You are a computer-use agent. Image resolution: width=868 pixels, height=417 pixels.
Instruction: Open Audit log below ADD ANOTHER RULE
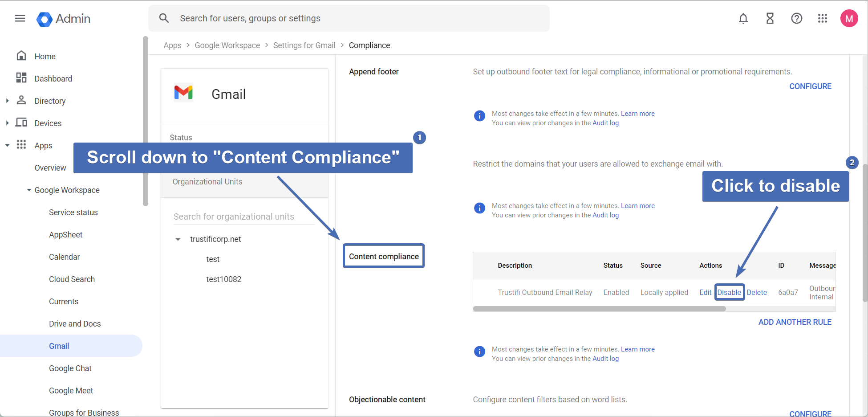(605, 359)
